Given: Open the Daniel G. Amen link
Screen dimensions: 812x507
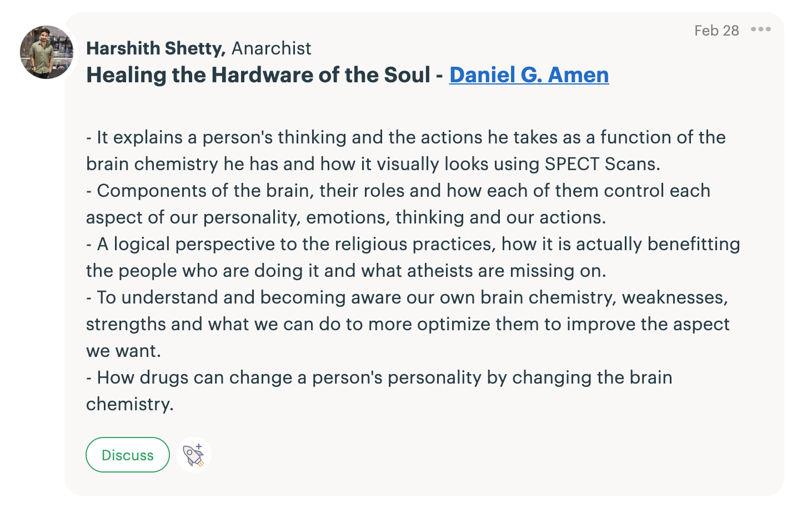Looking at the screenshot, I should click(x=529, y=75).
